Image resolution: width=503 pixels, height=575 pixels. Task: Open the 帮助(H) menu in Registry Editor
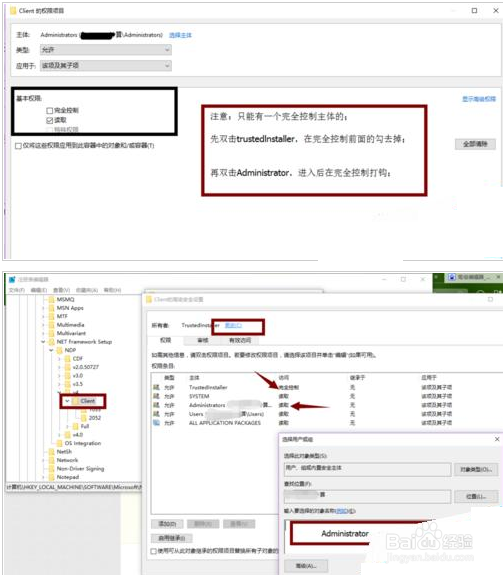tap(112, 290)
